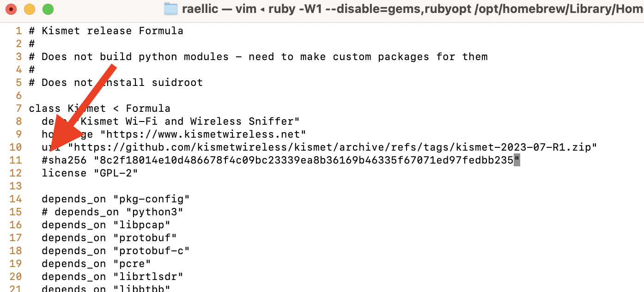Click the commented depends_on "python3" line

tap(113, 212)
